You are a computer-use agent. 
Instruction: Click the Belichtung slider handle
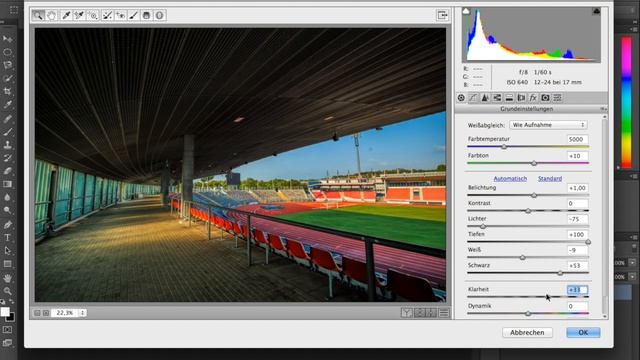[x=534, y=196]
